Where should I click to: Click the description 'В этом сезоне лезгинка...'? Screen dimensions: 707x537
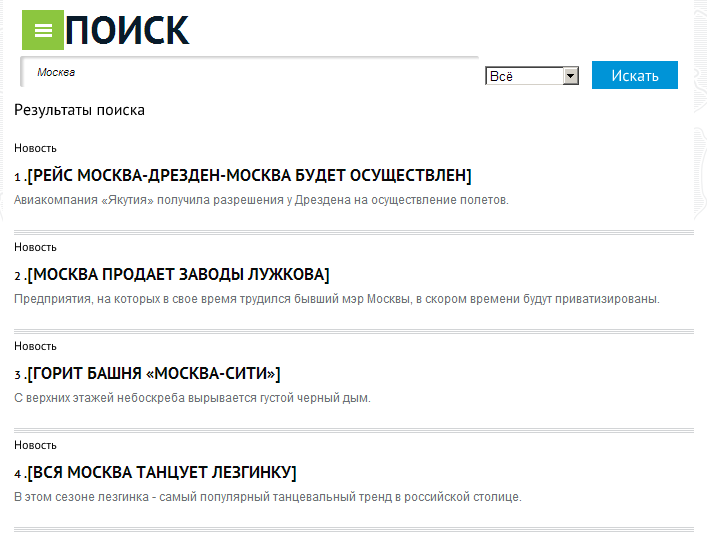coord(268,497)
